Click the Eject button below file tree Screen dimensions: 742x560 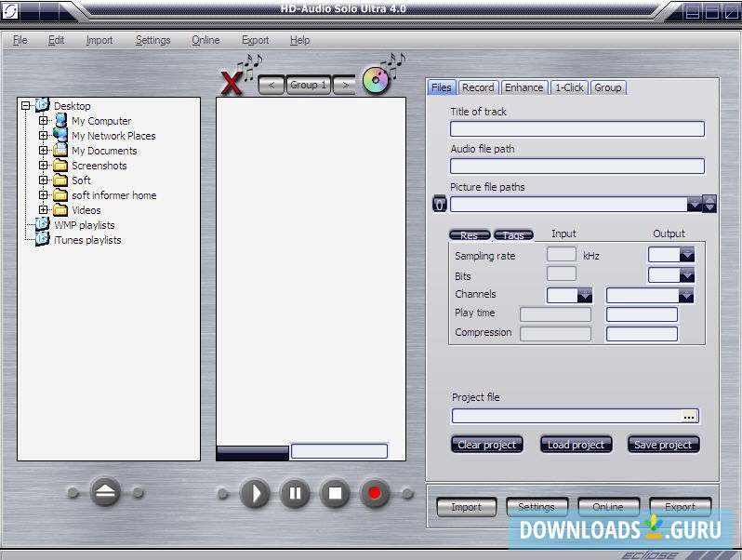(105, 493)
